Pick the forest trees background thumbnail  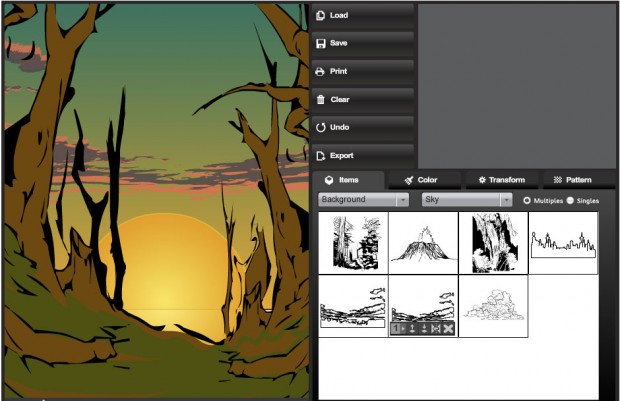tap(353, 243)
